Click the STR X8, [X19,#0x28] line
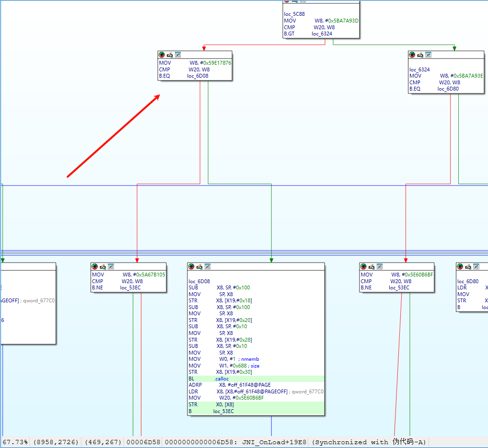This screenshot has height=448, width=488. (x=220, y=340)
